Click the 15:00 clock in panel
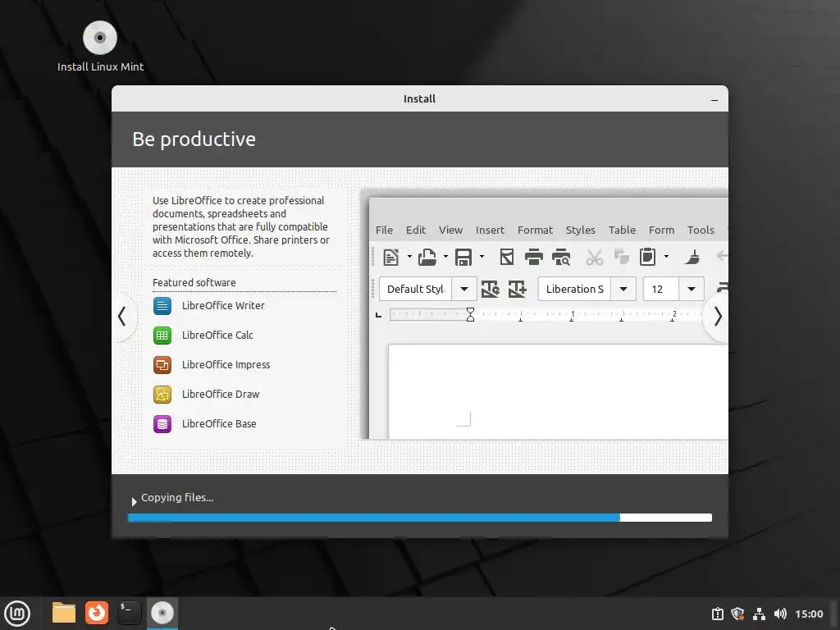 pos(809,614)
